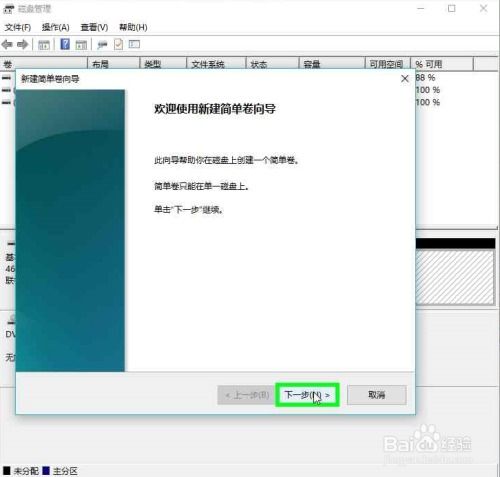The image size is (500, 477).
Task: Click the black 未分配 legend swatch
Action: [7, 471]
